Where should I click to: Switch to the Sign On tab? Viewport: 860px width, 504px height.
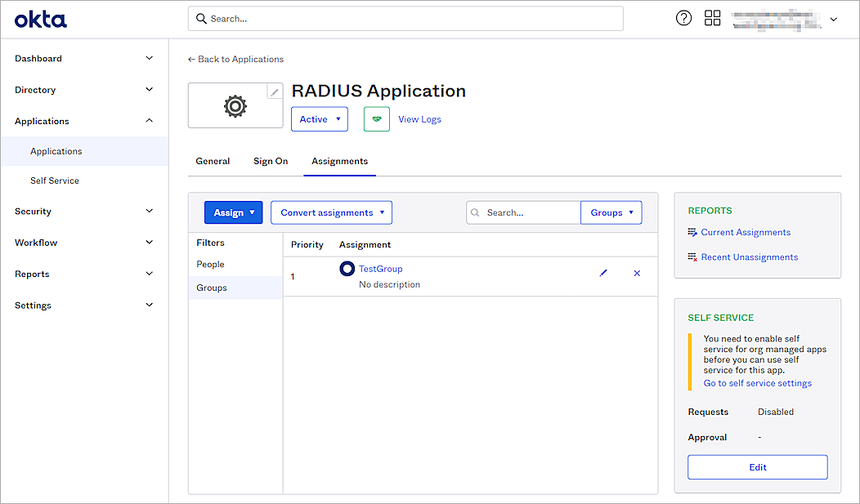pos(271,161)
